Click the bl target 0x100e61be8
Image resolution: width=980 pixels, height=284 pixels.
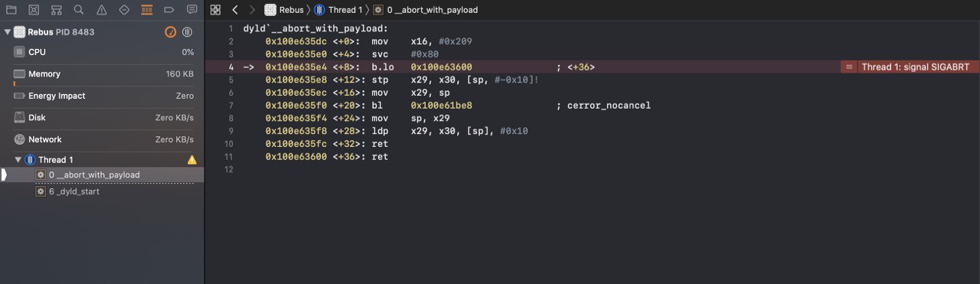tap(442, 105)
